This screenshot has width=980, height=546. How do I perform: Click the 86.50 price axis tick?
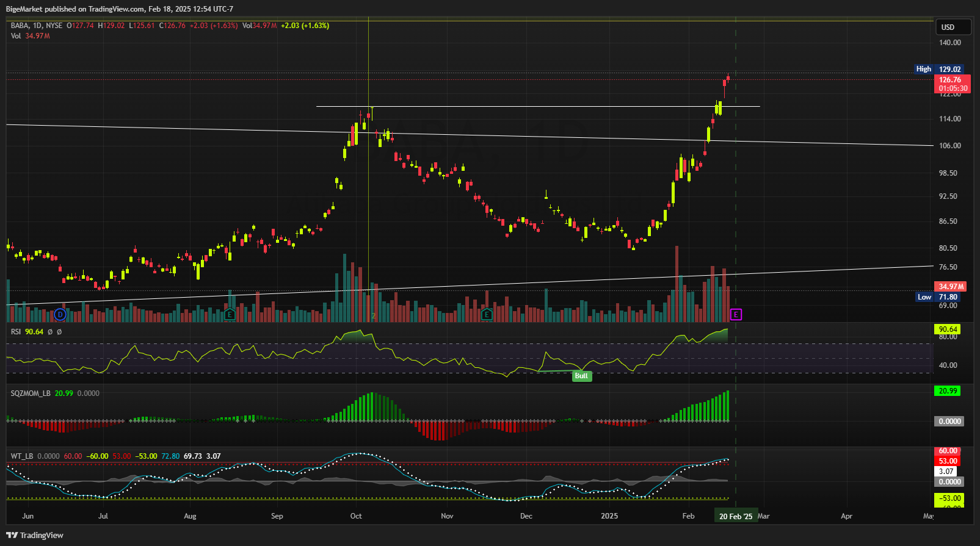tap(948, 221)
